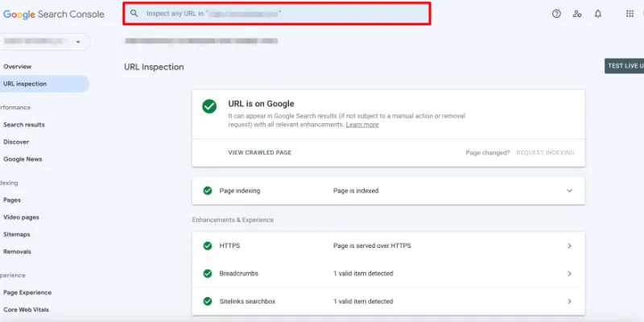
Task: Go to Overview in the sidebar
Action: coord(18,66)
